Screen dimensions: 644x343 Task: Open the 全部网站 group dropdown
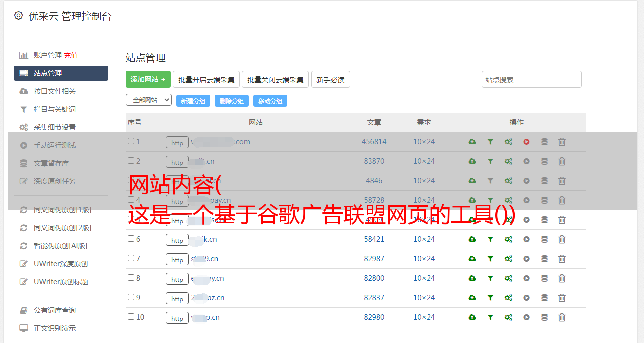coord(149,100)
